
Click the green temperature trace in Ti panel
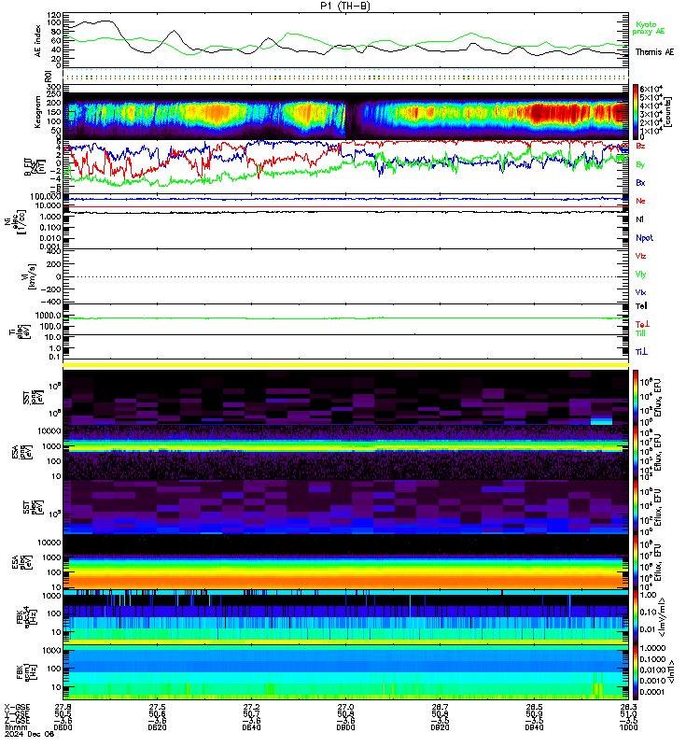coord(345,317)
